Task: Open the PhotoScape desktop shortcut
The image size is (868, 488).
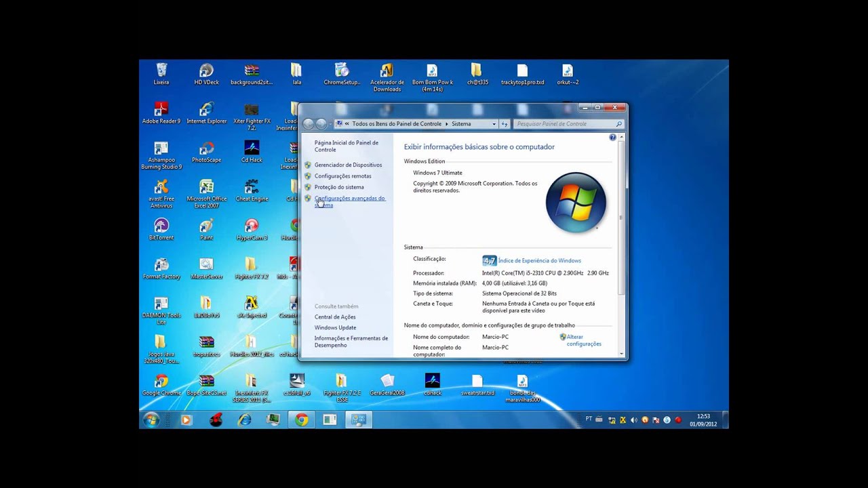Action: click(207, 152)
